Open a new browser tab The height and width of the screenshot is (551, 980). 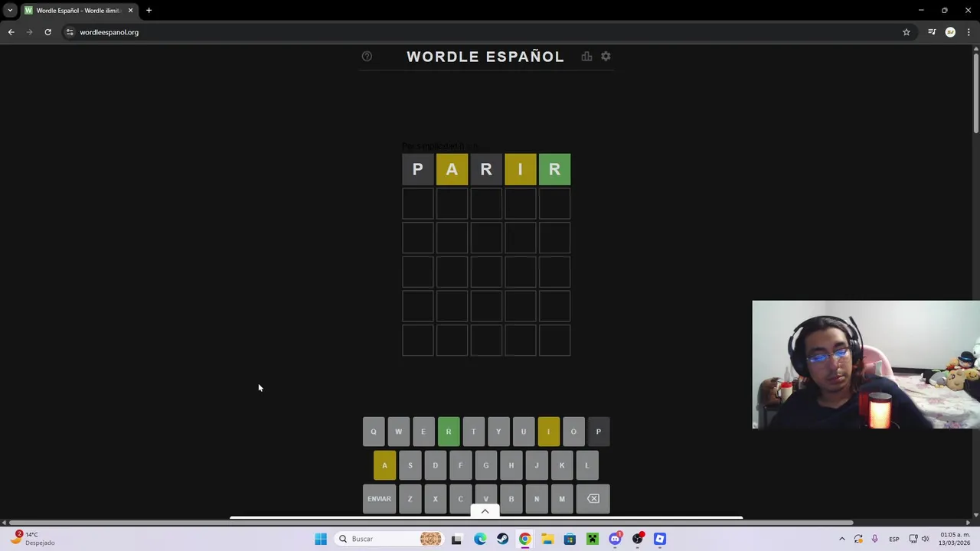149,10
